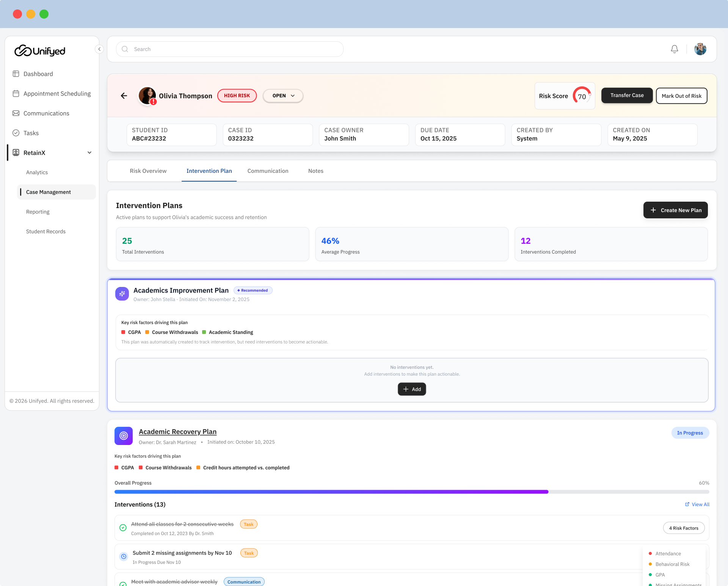Collapse the RetainX menu chevron
The height and width of the screenshot is (586, 728).
[89, 153]
